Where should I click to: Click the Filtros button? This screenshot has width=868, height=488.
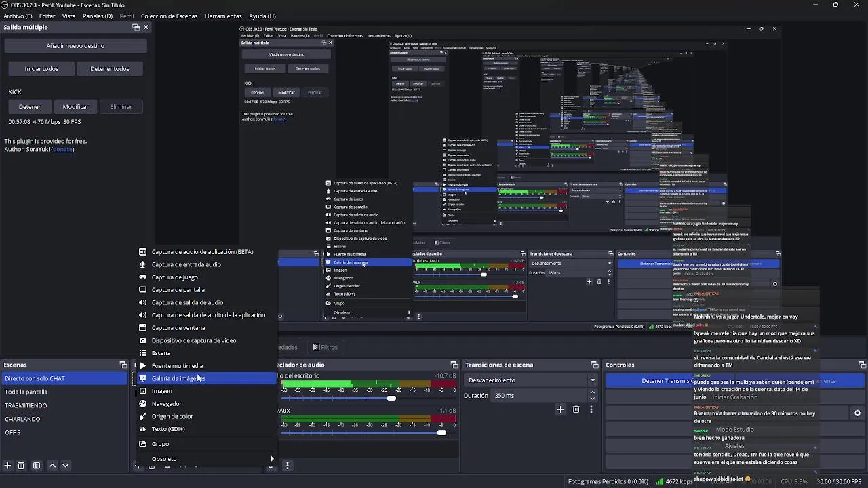[325, 347]
